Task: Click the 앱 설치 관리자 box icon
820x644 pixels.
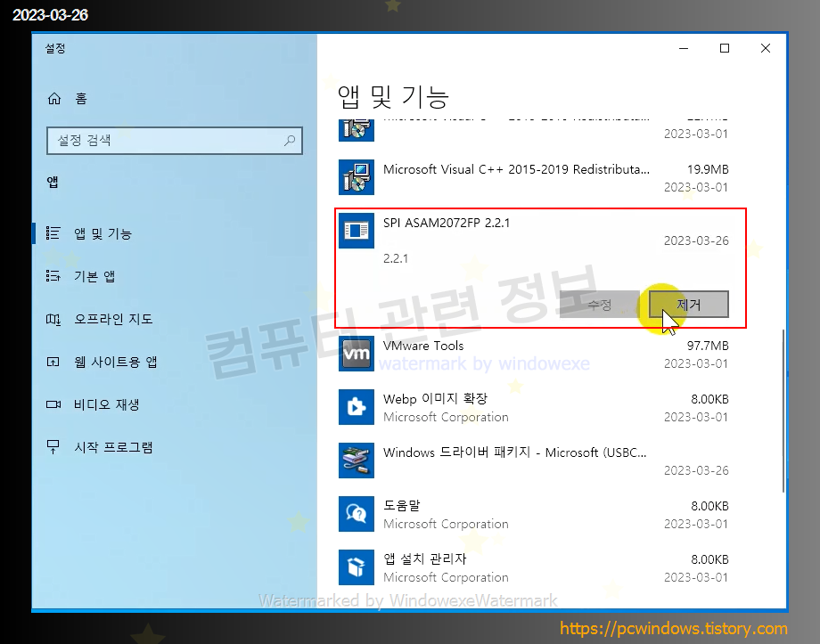Action: click(x=357, y=567)
